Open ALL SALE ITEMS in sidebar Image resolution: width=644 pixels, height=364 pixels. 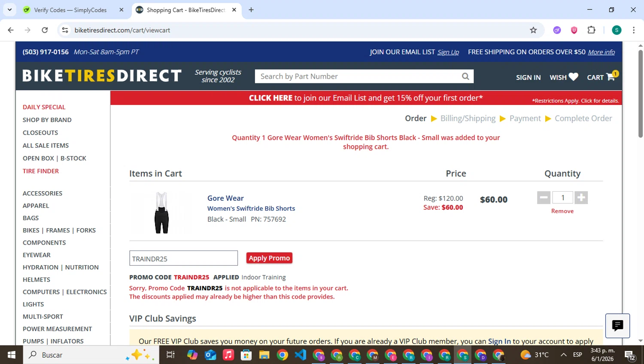(x=46, y=146)
